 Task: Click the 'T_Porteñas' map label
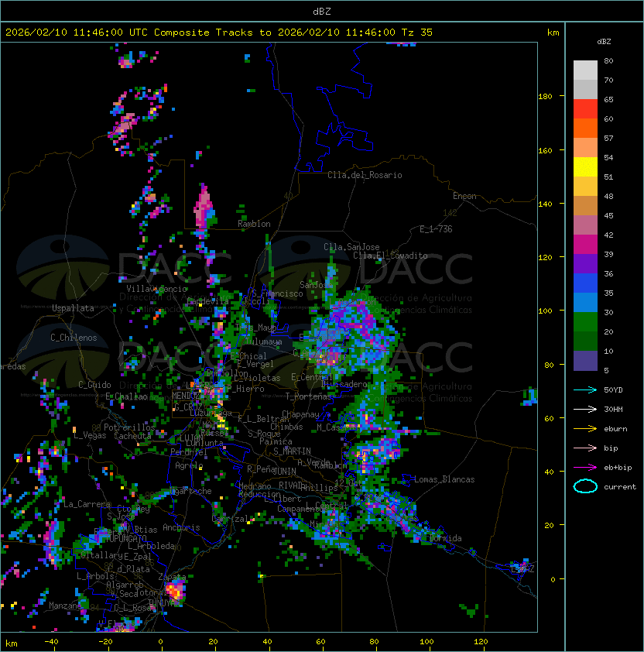coord(308,396)
